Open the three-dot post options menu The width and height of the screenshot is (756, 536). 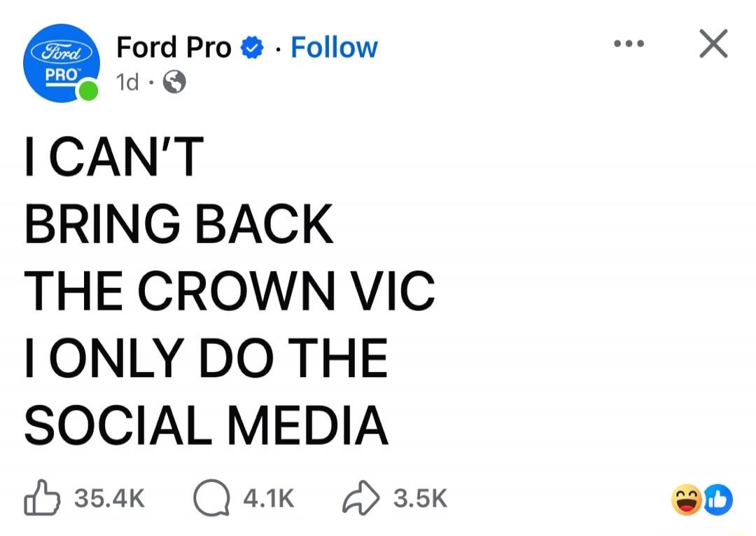click(628, 43)
